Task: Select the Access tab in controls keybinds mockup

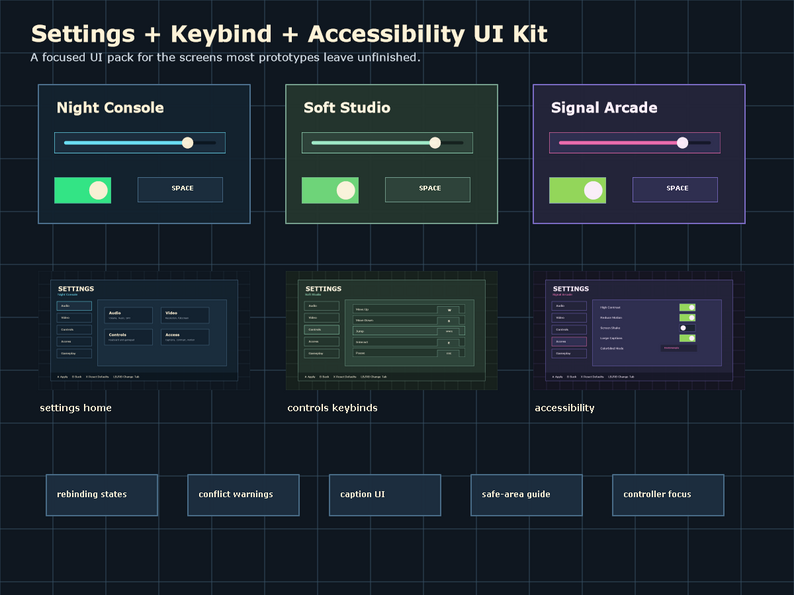Action: pos(322,342)
